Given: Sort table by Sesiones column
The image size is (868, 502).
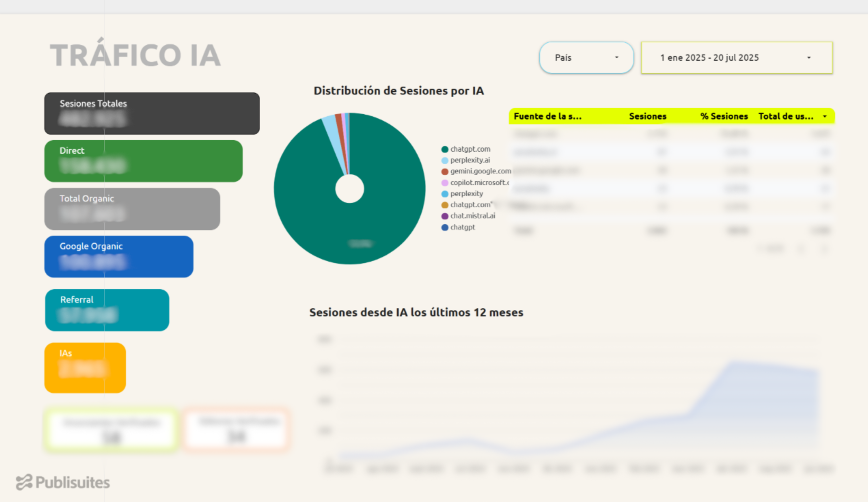Looking at the screenshot, I should tap(648, 116).
